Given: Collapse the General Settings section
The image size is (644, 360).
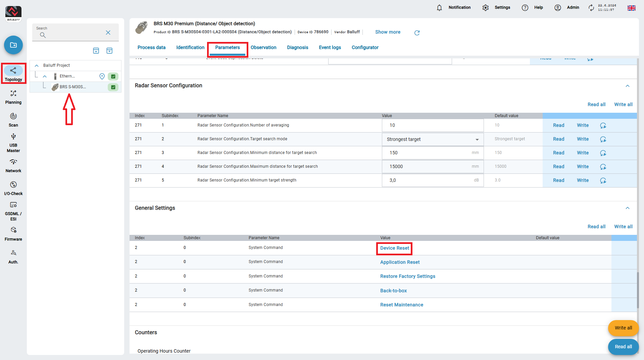Looking at the screenshot, I should 627,208.
